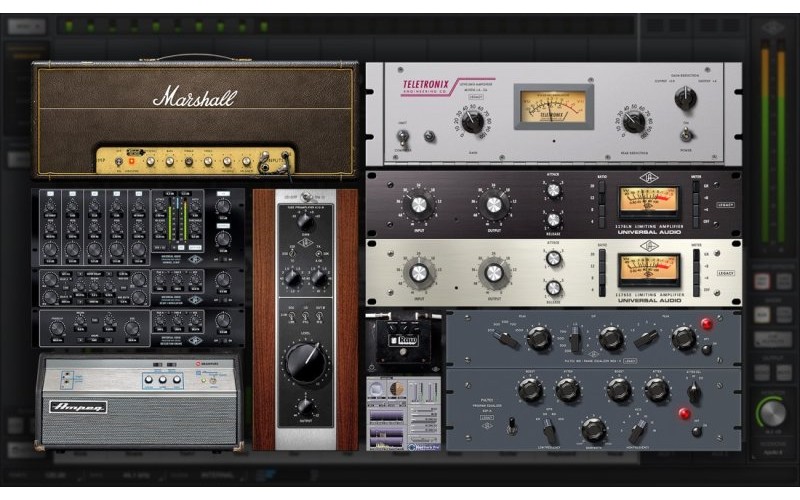The image size is (800, 500).
Task: Turn Attack knob on silver 1176SE
Action: pos(554,259)
